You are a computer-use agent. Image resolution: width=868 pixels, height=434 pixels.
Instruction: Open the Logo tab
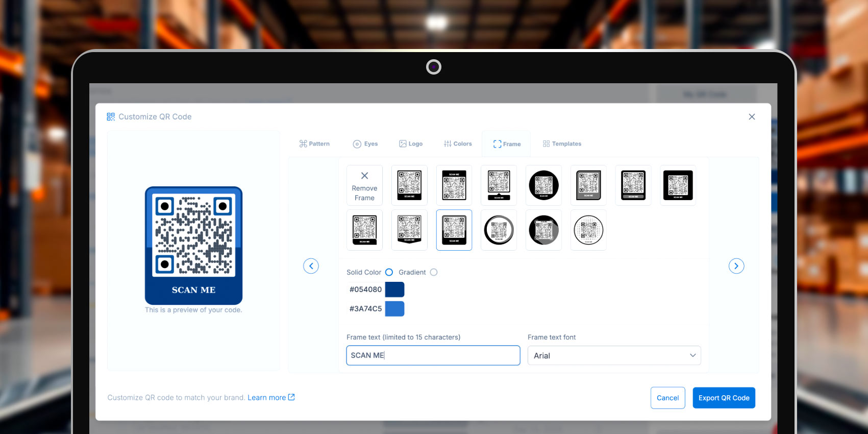pyautogui.click(x=411, y=144)
